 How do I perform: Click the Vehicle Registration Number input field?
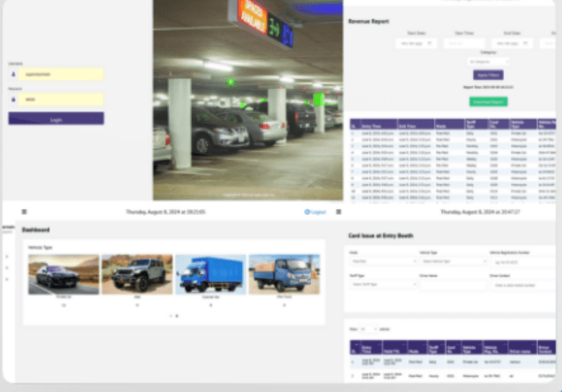tap(524, 261)
